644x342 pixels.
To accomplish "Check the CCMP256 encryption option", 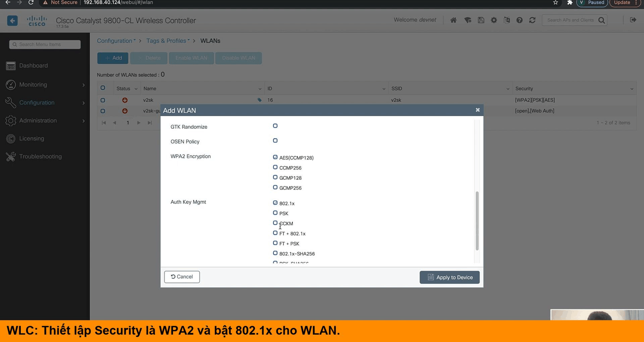I will coord(275,167).
